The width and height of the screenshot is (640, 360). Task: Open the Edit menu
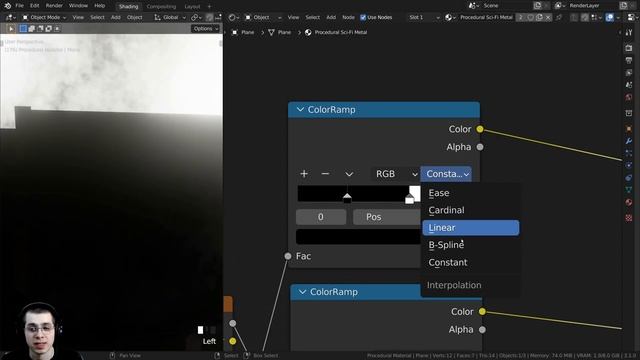tap(35, 6)
